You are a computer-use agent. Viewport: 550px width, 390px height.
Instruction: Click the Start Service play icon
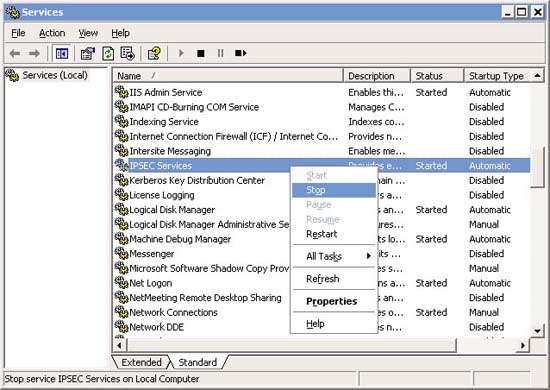pyautogui.click(x=181, y=53)
